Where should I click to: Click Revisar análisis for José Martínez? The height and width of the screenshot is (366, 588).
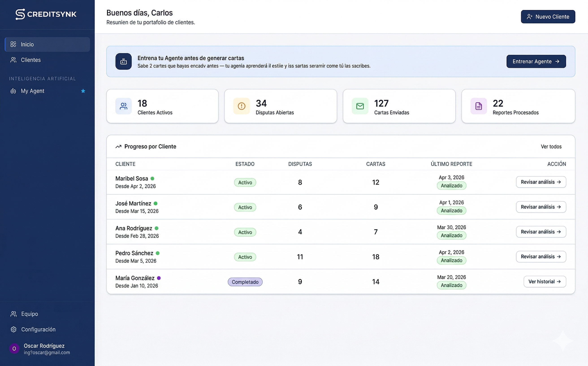click(541, 207)
